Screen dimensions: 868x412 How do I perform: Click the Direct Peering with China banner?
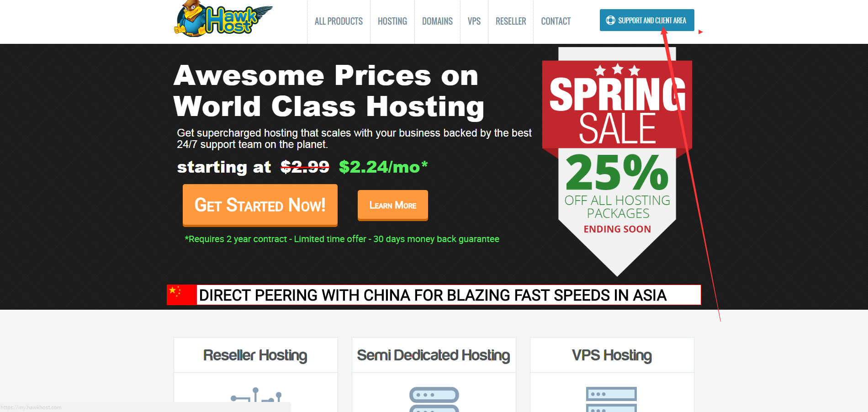click(434, 295)
